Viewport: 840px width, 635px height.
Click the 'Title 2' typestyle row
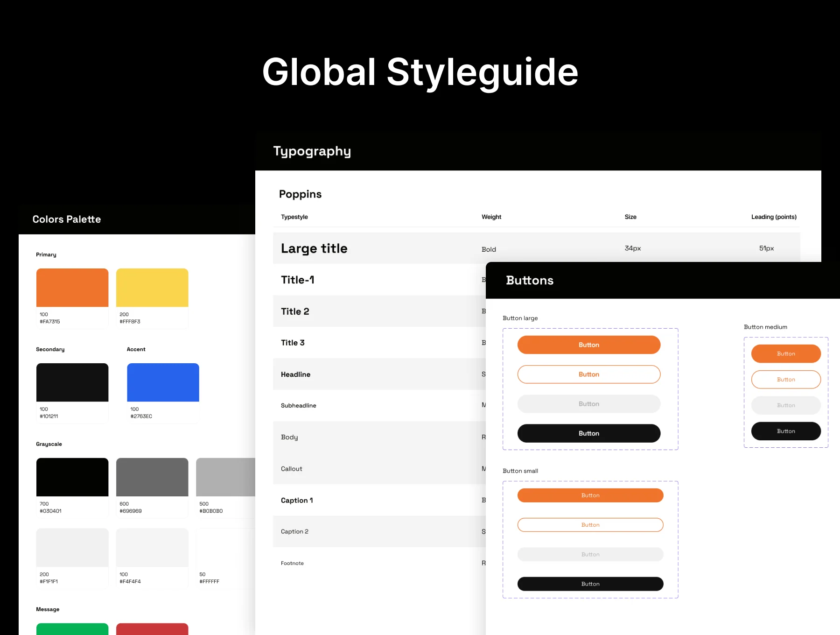[379, 311]
